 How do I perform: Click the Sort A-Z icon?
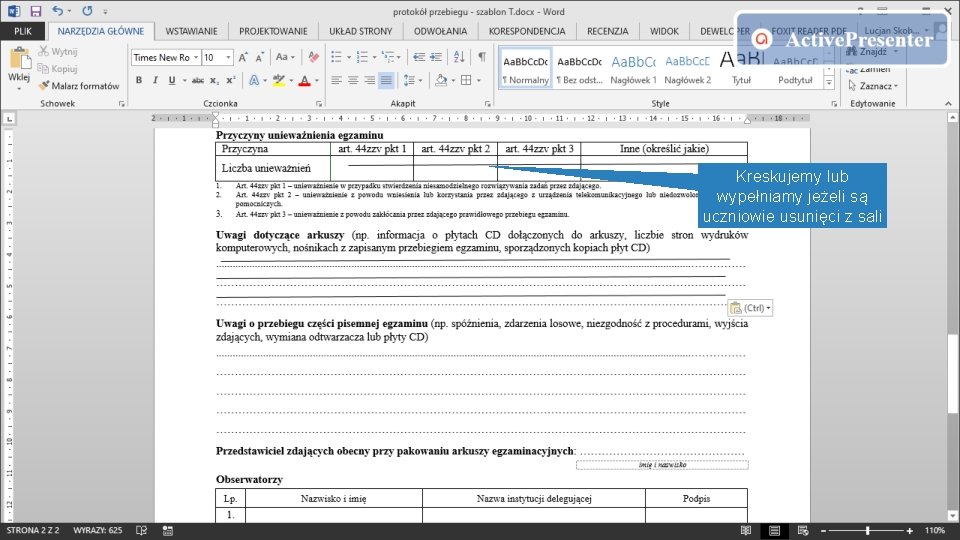[x=459, y=58]
